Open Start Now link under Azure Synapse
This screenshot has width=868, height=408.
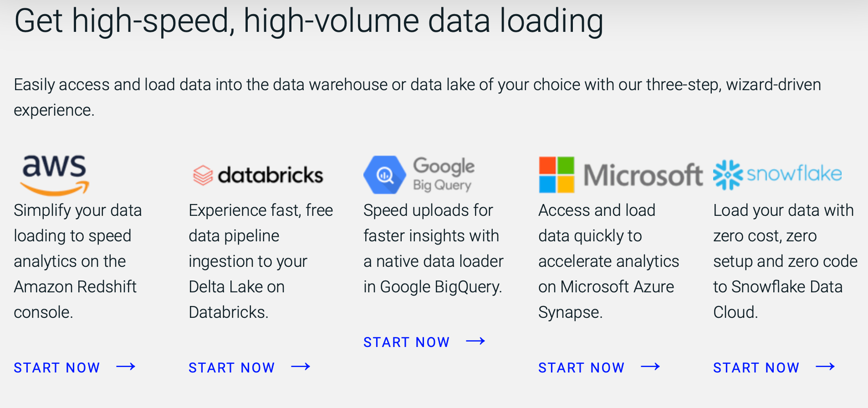point(582,367)
